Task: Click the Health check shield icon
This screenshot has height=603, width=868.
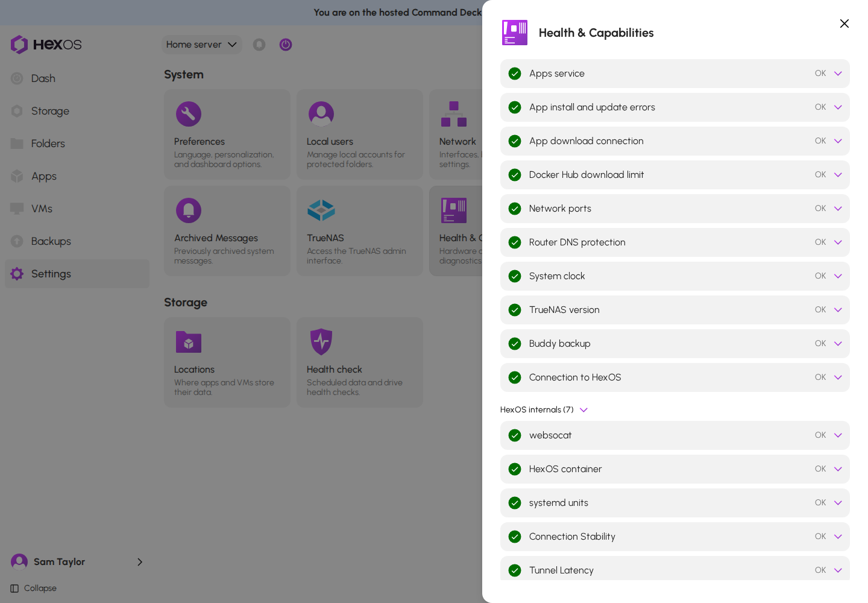Action: pos(321,342)
